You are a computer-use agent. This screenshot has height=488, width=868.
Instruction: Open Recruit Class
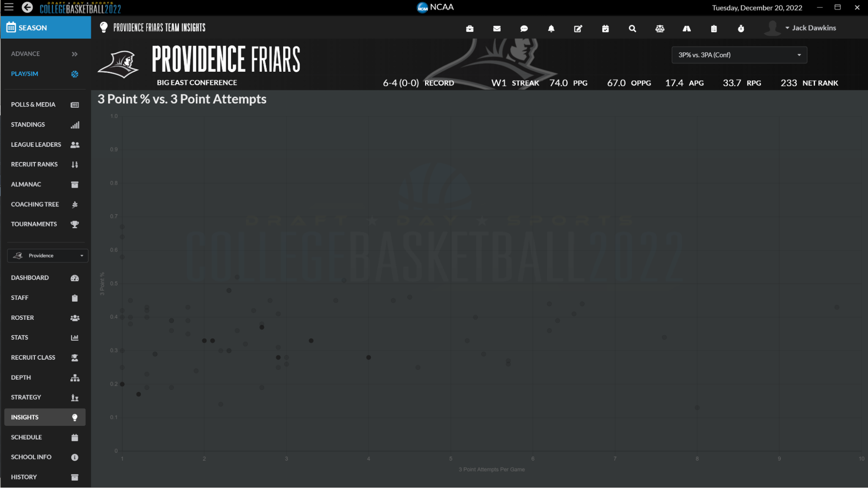point(45,358)
